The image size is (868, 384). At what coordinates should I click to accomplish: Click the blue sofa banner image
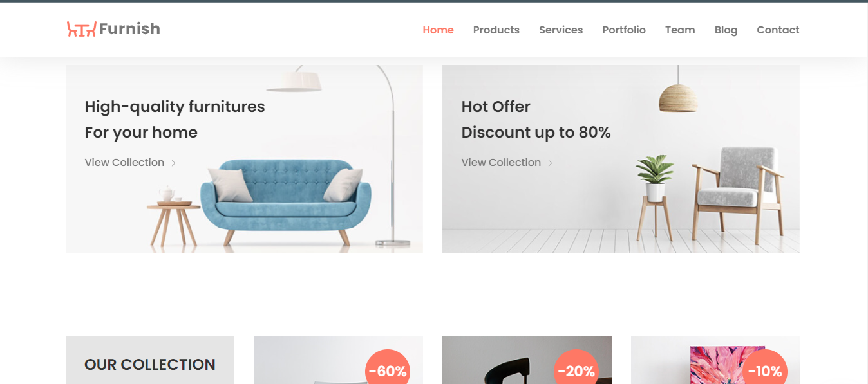244,158
